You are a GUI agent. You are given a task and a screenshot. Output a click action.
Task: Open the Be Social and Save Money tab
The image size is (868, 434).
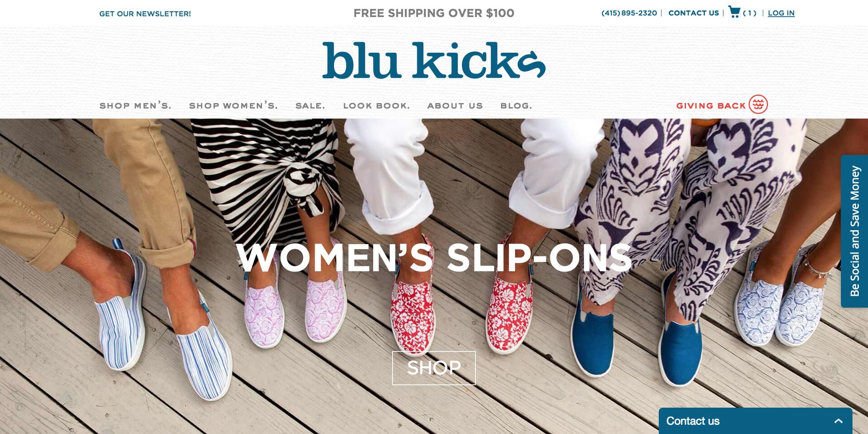click(x=854, y=231)
